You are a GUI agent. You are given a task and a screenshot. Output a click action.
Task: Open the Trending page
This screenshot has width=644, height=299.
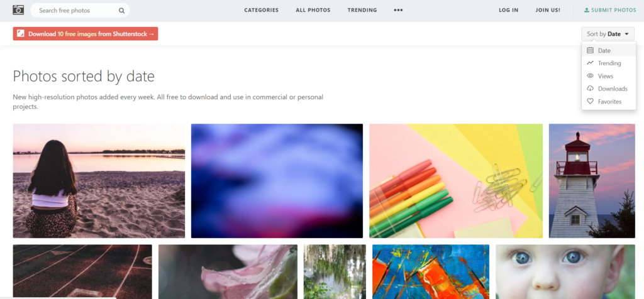tap(362, 10)
